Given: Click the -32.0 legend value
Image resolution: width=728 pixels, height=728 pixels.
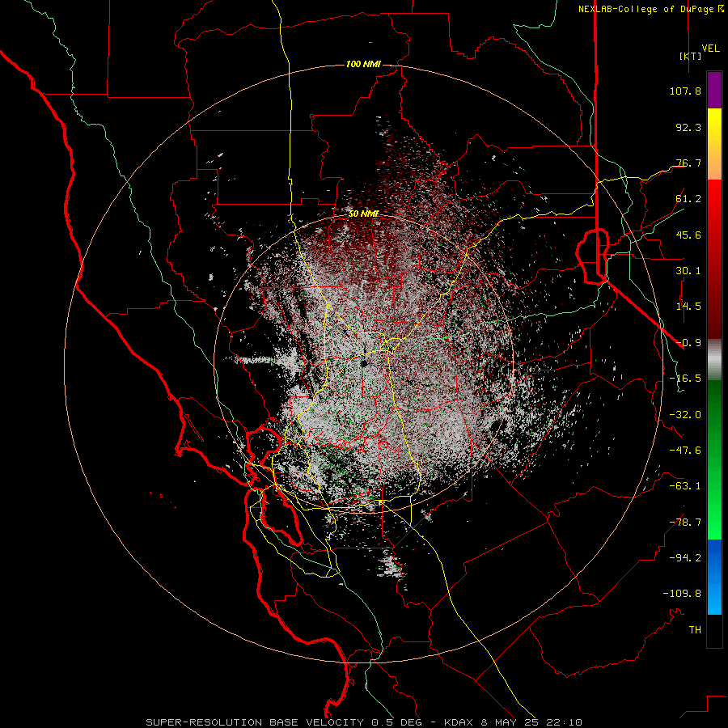Looking at the screenshot, I should (685, 415).
